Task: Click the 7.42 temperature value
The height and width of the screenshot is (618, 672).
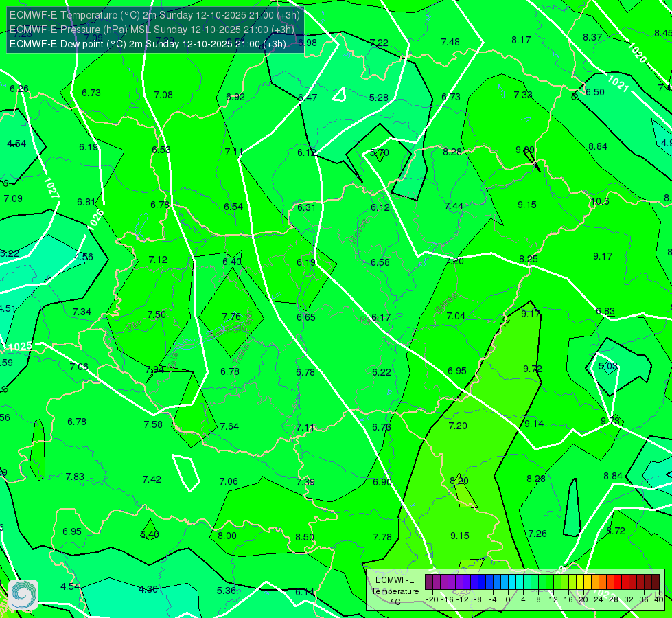Action: click(x=152, y=479)
